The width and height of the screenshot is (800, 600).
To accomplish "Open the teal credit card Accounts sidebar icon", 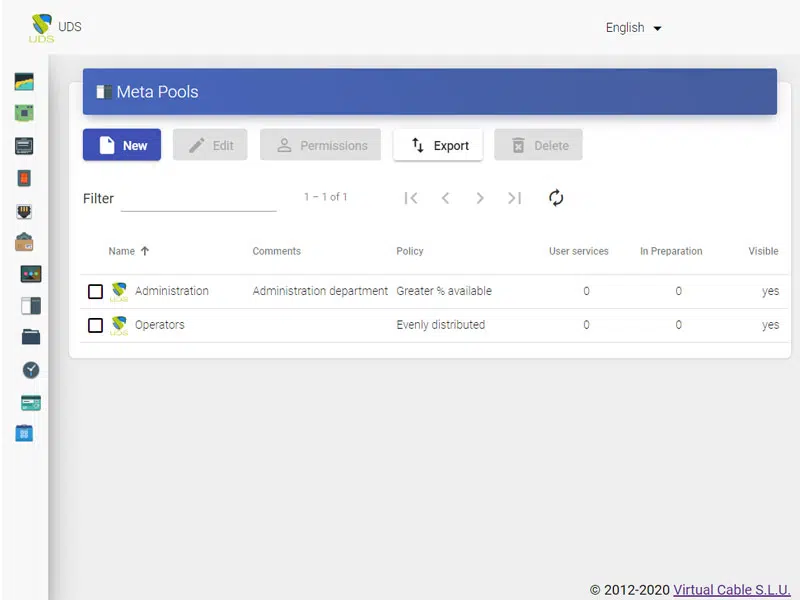I will [31, 403].
